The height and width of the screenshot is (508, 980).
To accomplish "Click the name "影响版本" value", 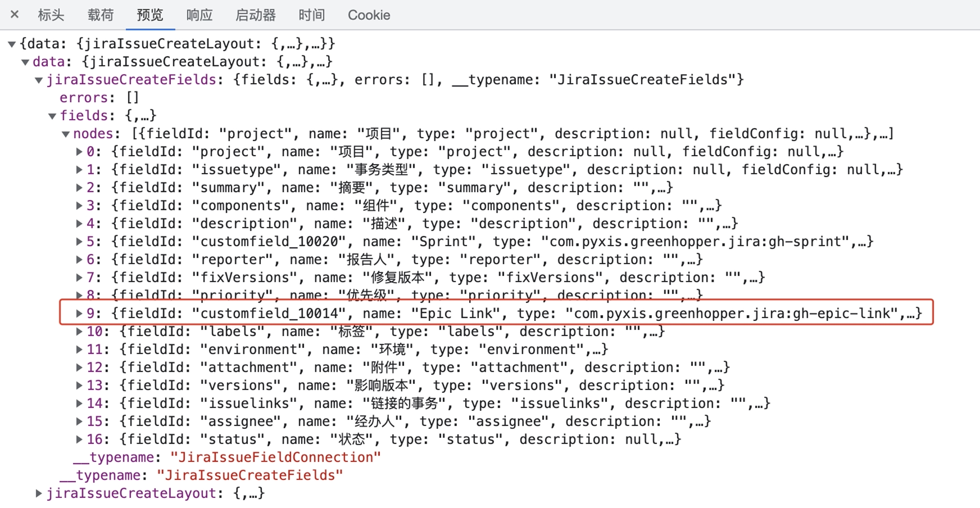I will click(381, 385).
